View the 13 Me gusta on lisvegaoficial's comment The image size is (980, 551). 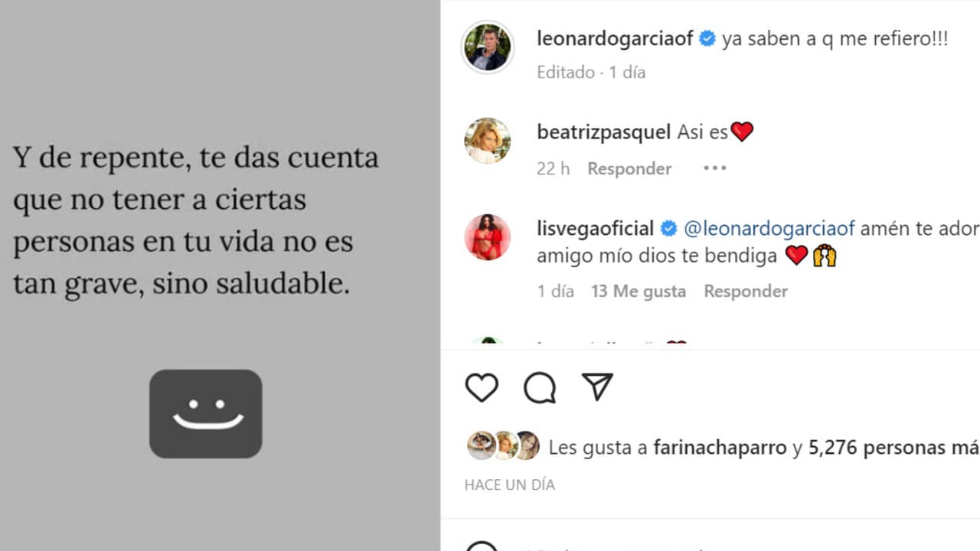638,291
